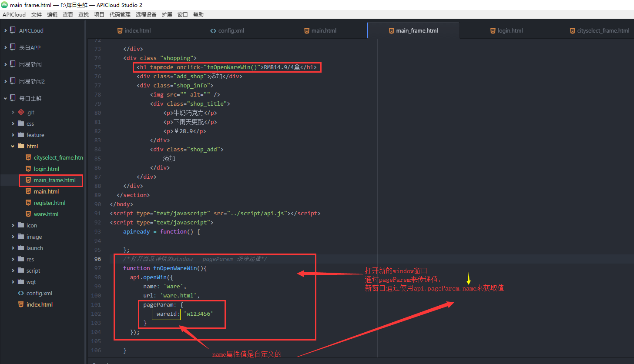Click the file icon on the cityselect_frame.html tab
This screenshot has height=364, width=634.
click(x=572, y=30)
